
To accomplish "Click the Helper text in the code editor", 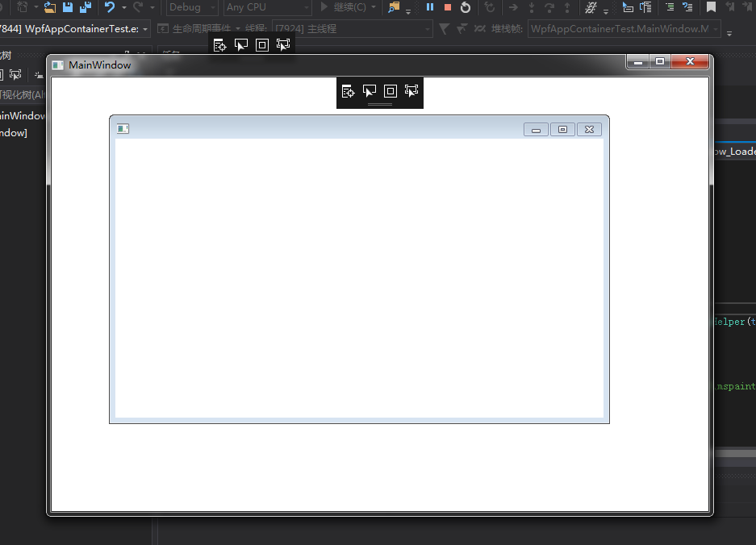I will pyautogui.click(x=729, y=322).
